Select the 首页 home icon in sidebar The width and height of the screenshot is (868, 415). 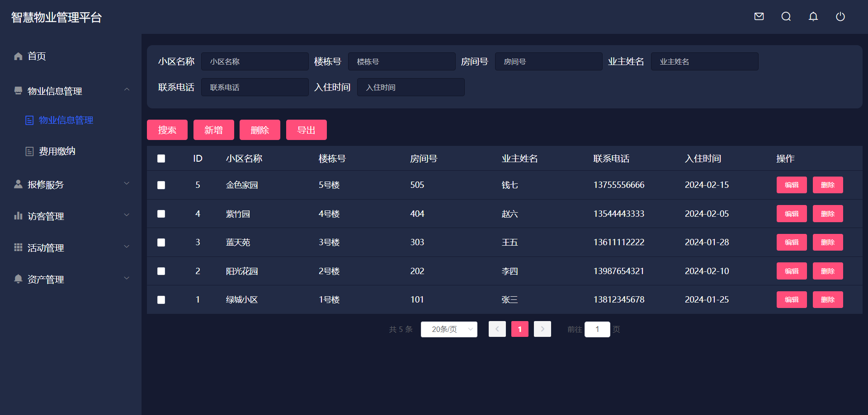[18, 56]
